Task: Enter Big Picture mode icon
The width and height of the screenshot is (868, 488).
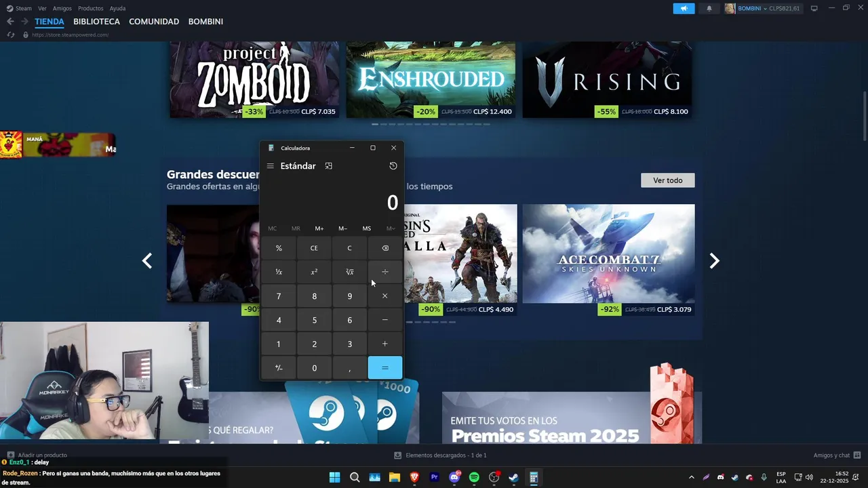Action: 814,8
